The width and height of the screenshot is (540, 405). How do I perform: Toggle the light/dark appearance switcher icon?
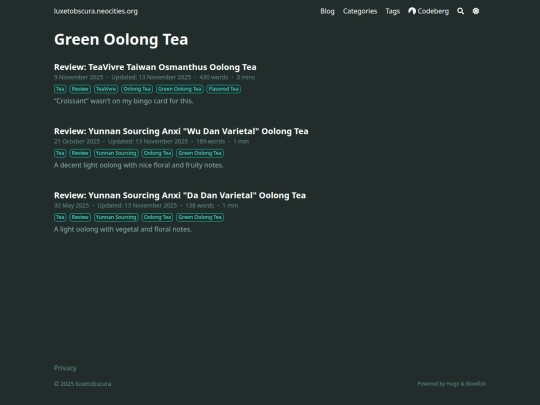(476, 11)
